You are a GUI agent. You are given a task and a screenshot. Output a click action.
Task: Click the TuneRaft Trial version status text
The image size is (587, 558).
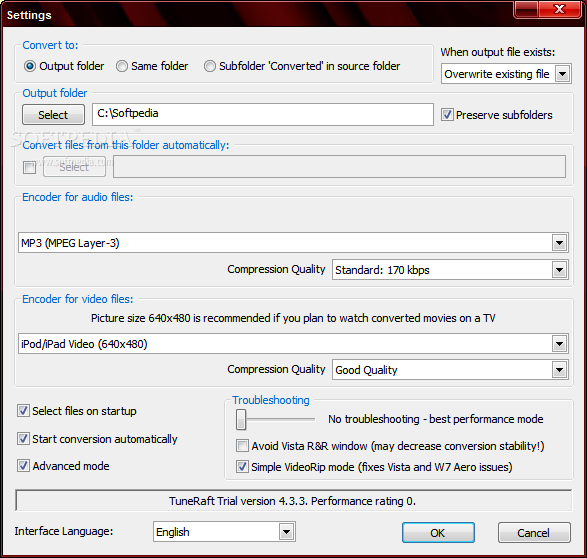pos(292,501)
